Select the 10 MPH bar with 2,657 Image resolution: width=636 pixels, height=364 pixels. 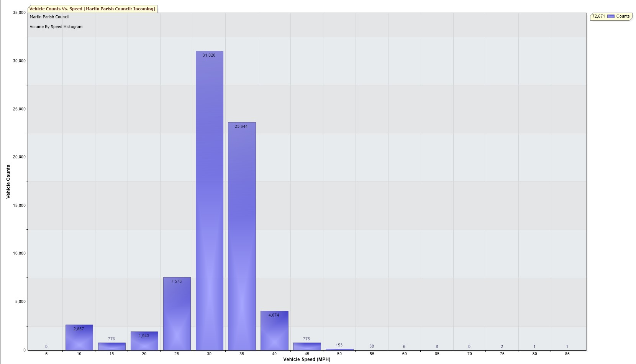[x=79, y=338]
